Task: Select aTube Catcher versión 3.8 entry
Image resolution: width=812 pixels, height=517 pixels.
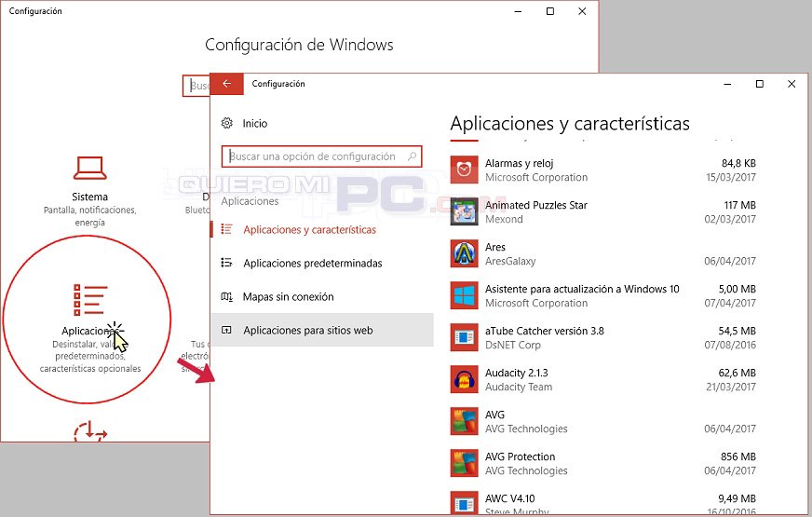Action: coord(544,331)
